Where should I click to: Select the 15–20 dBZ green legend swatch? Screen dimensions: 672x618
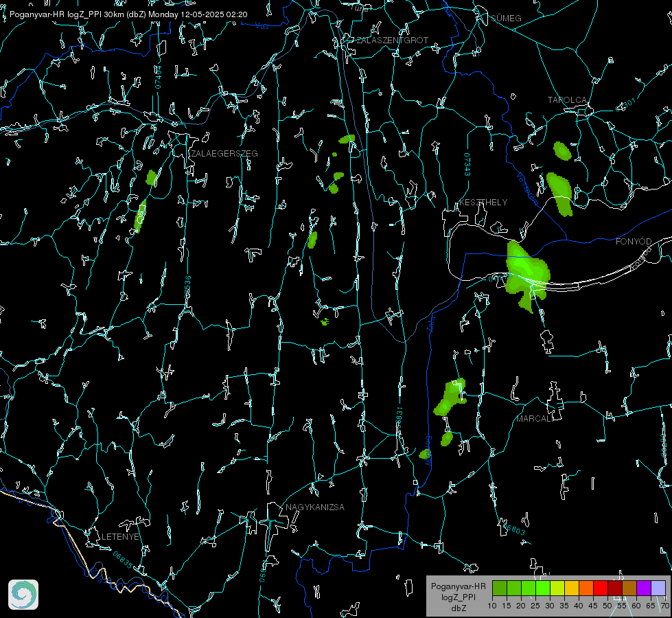point(514,588)
